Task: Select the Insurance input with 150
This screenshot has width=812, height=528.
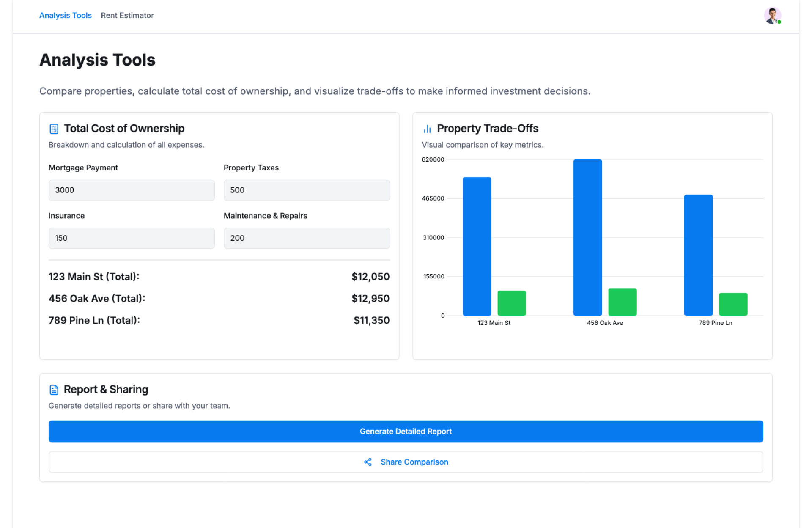Action: [132, 238]
